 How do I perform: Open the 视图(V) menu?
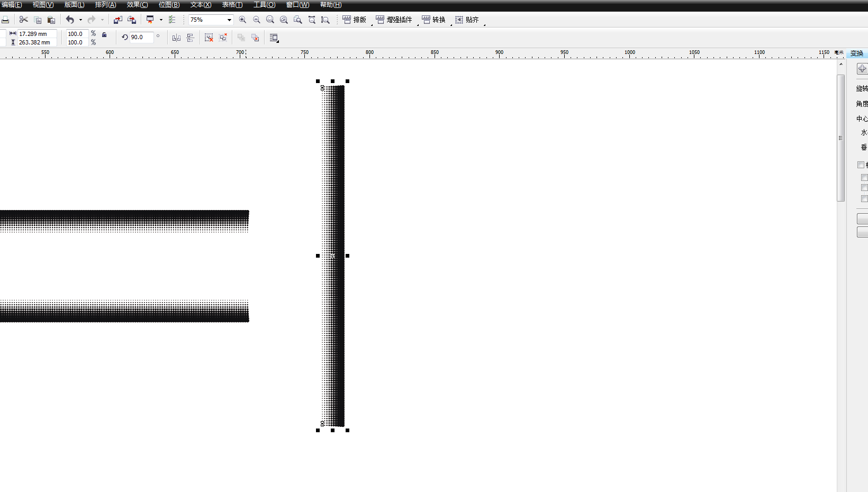click(x=43, y=5)
